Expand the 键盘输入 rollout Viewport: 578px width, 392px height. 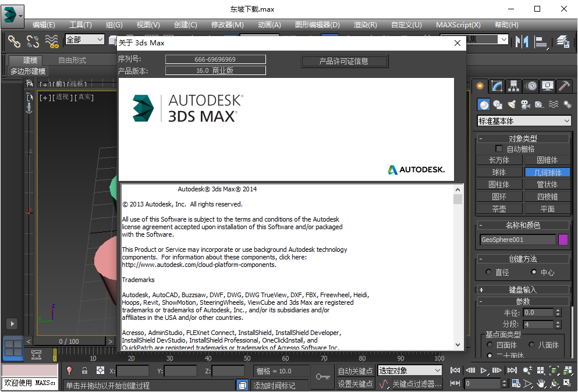(523, 290)
